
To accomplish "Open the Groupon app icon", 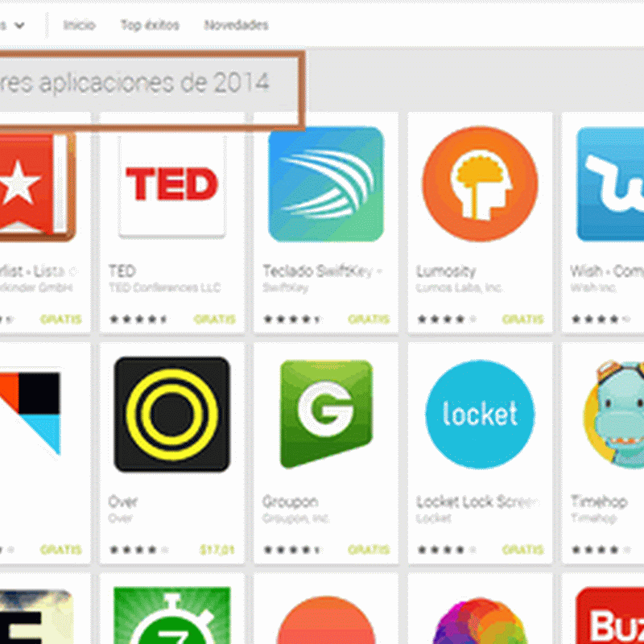I will pos(326,414).
